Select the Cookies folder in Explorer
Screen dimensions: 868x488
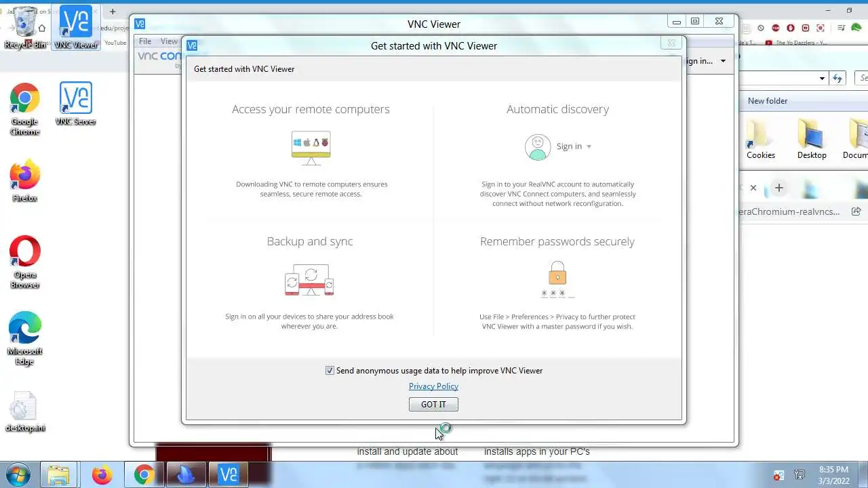(761, 140)
